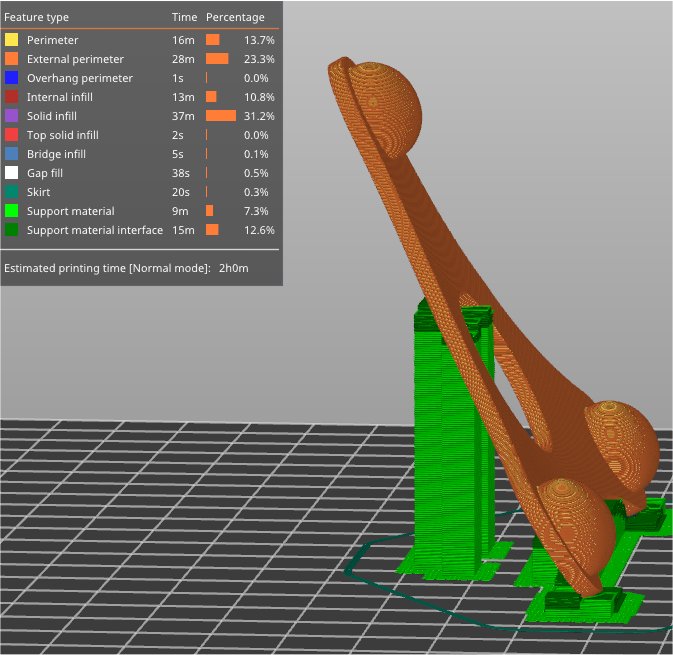Click the yellow Perimeter color swatch
Screen dimensions: 673x655
point(11,40)
